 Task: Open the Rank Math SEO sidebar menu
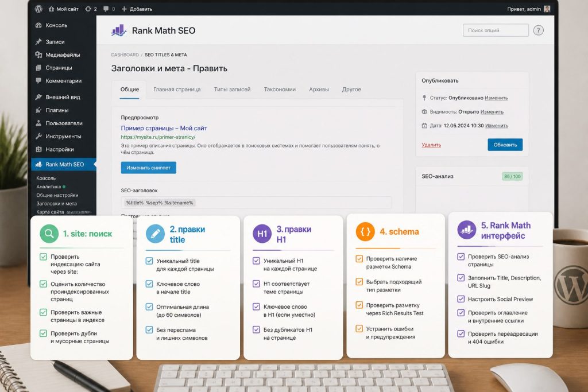tap(63, 164)
